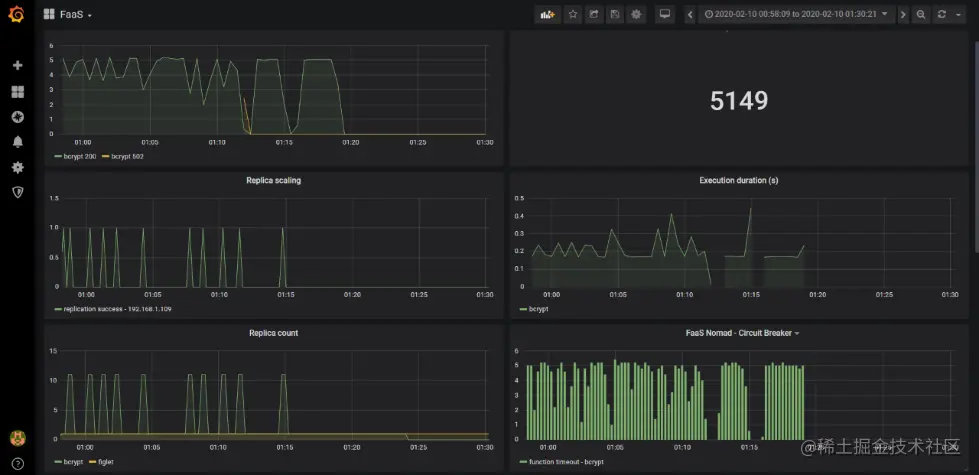
Task: Open the user avatar profile
Action: click(17, 438)
